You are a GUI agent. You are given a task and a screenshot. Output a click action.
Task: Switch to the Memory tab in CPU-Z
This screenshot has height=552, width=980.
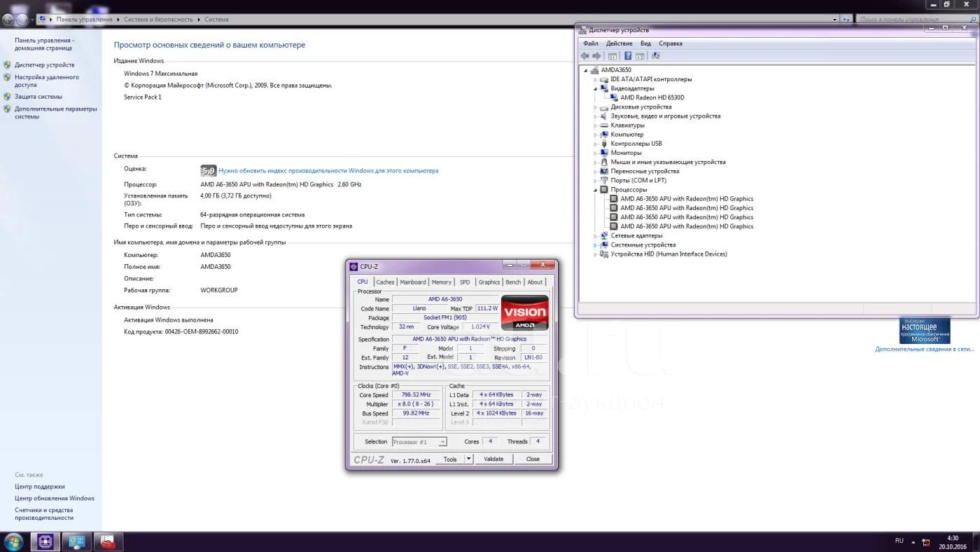(x=442, y=282)
